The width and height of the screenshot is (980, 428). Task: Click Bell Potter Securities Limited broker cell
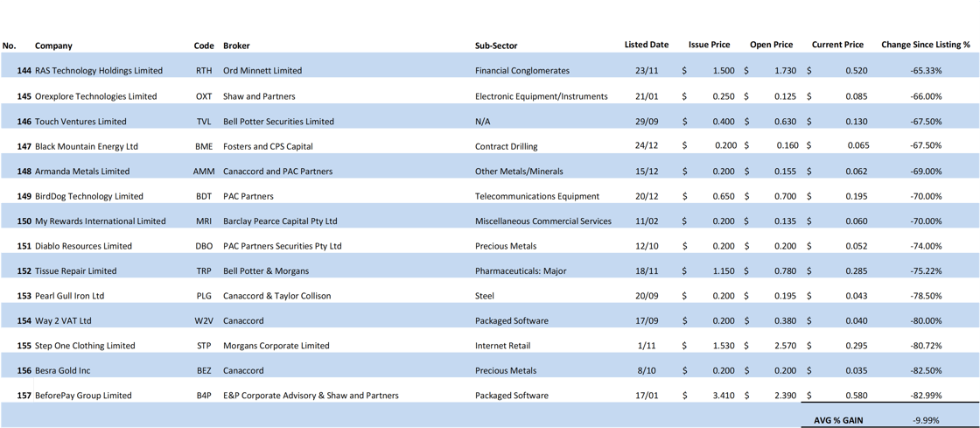coord(279,121)
